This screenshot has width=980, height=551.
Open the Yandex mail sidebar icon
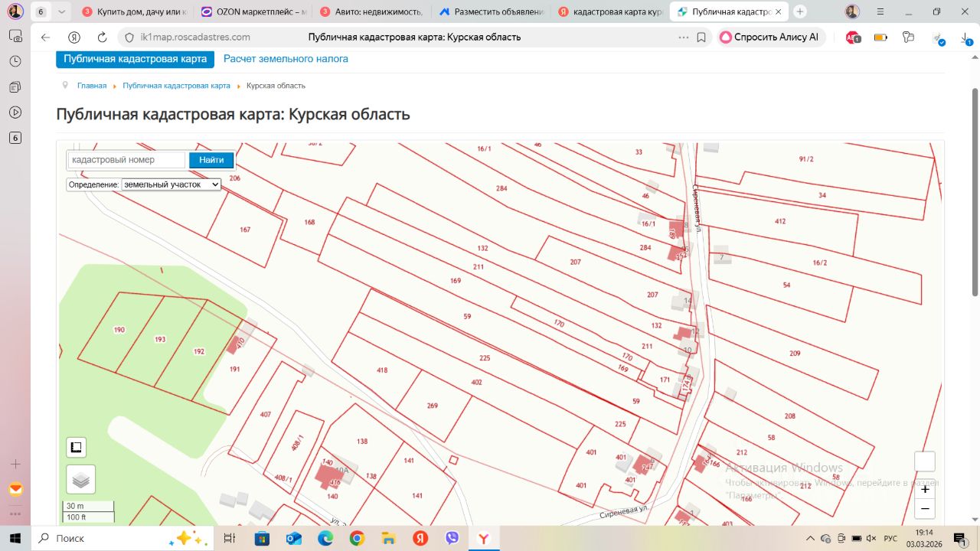click(x=15, y=489)
